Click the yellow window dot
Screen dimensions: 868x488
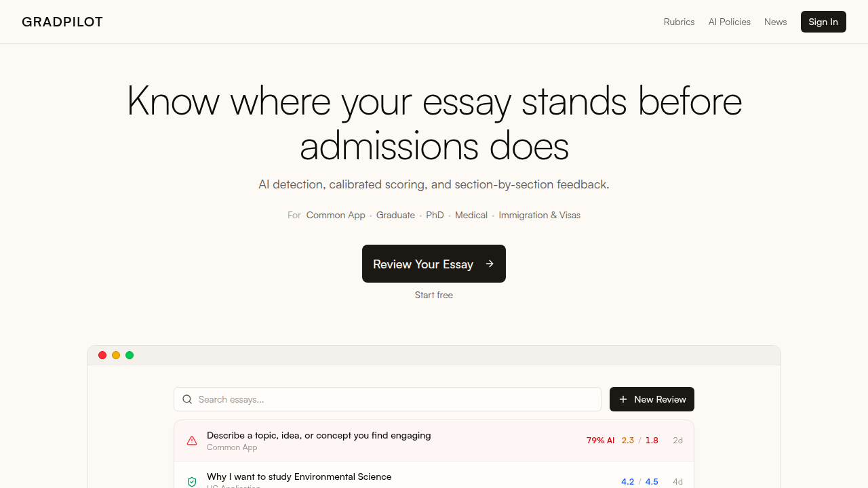116,355
